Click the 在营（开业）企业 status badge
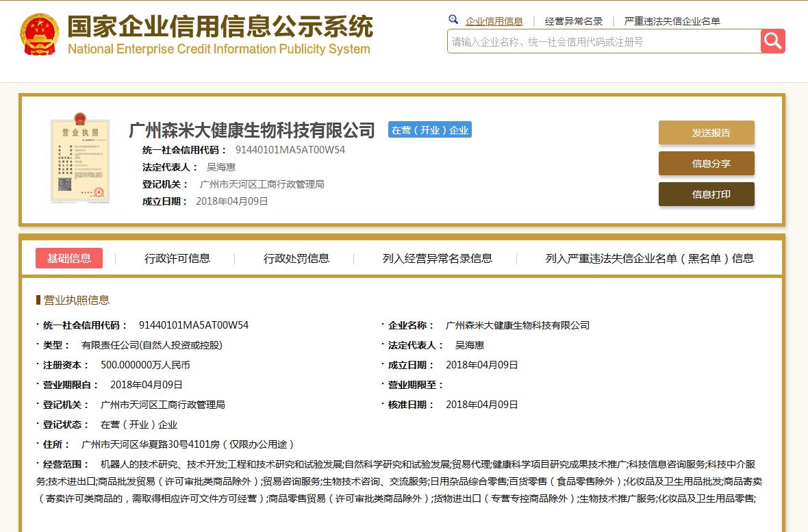Image resolution: width=808 pixels, height=532 pixels. [x=429, y=129]
